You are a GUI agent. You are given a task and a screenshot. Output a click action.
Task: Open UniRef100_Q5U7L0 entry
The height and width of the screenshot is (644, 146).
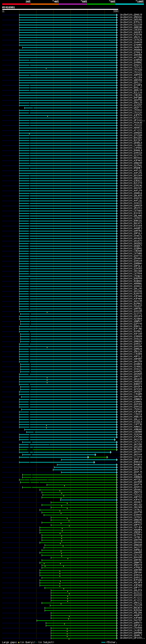click(131, 37)
